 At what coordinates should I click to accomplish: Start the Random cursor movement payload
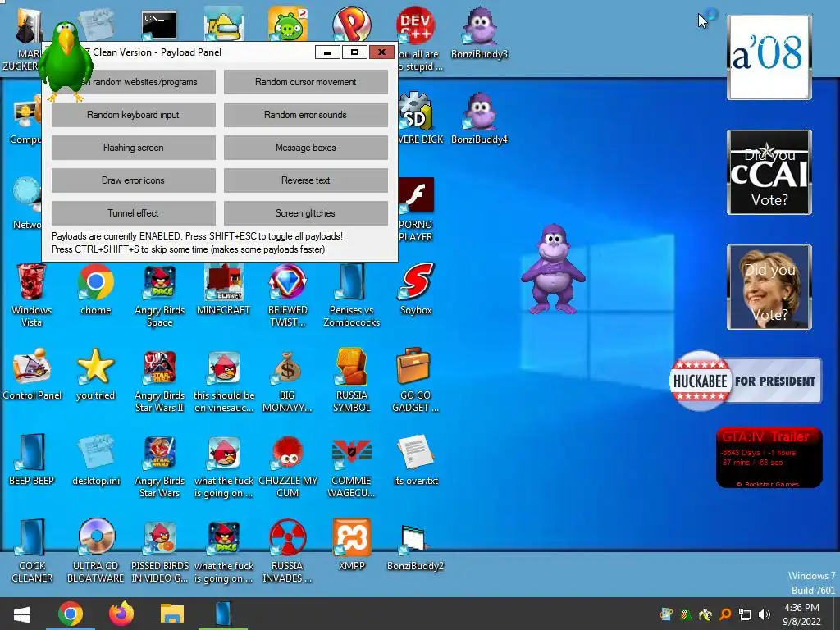tap(305, 82)
